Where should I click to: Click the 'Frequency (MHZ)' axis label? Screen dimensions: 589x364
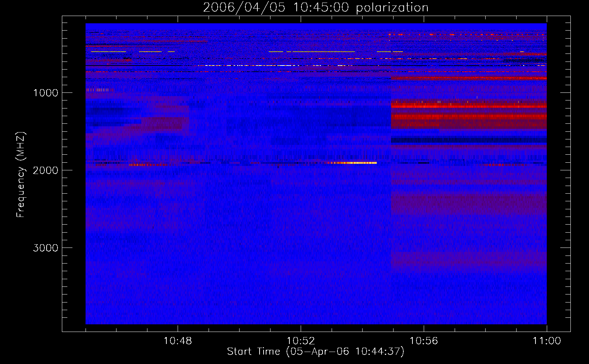tap(21, 175)
